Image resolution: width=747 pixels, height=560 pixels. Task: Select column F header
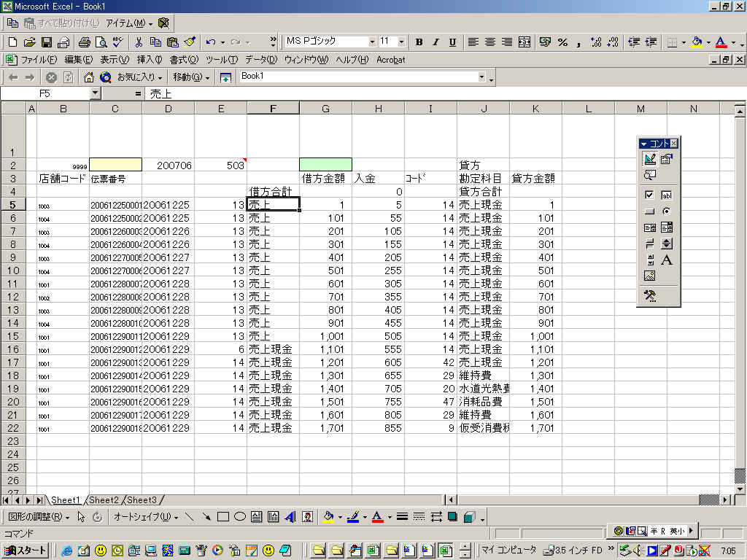point(273,109)
